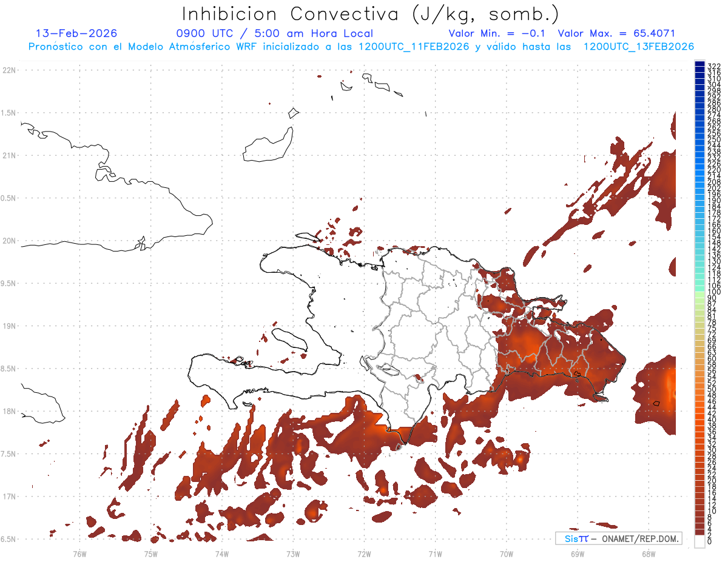Click the "68W" longitude label
The image size is (728, 562).
pos(649,554)
